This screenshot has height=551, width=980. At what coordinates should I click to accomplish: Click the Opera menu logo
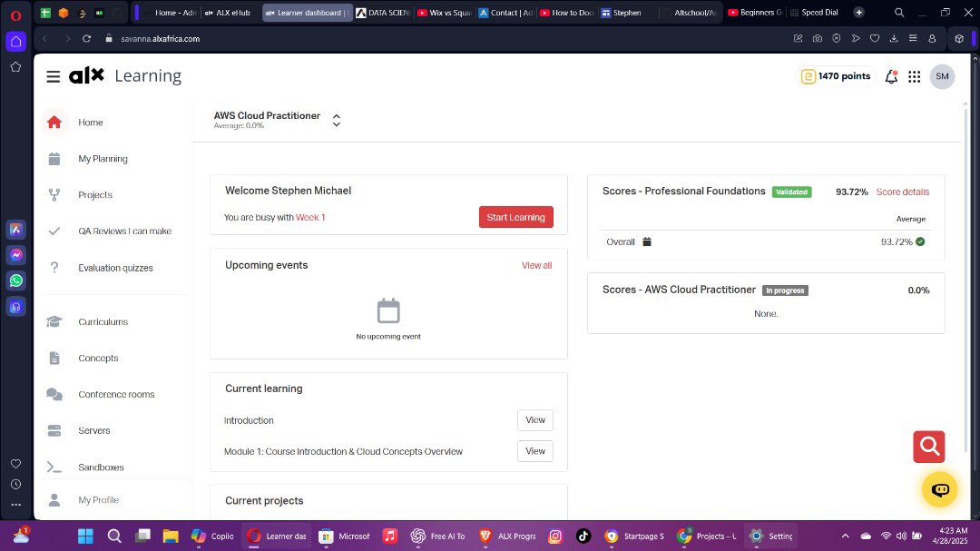click(15, 15)
